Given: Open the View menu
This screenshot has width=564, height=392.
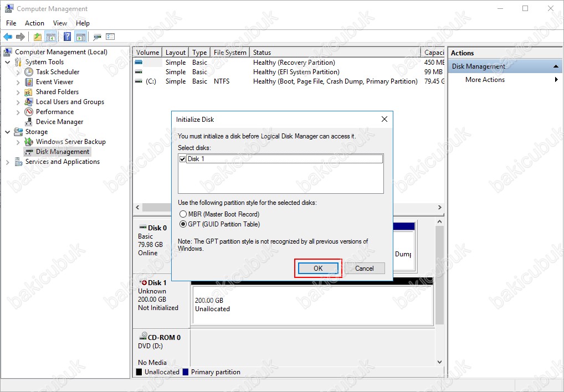Looking at the screenshot, I should (60, 23).
